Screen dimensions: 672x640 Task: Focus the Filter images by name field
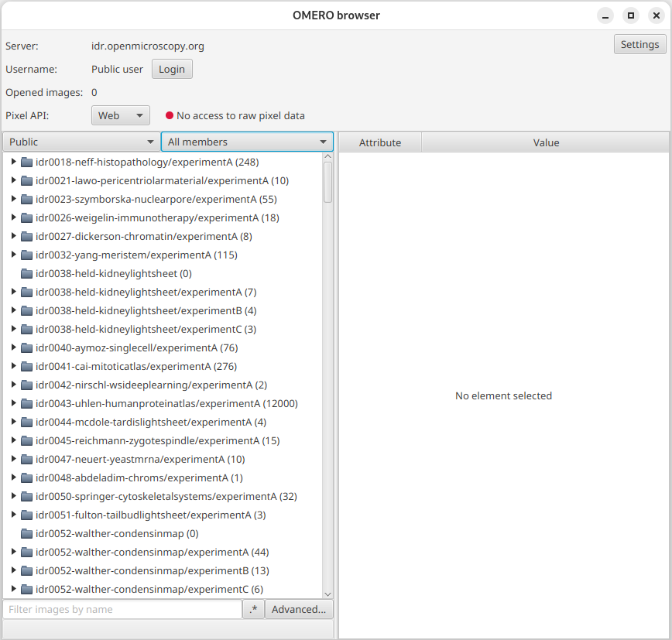122,609
